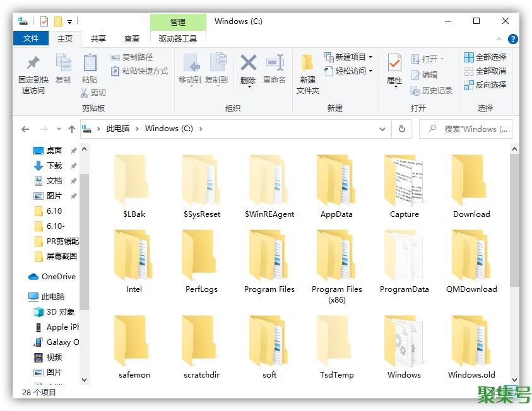Click the quick access Properties checkmark icon
Screen dimensions: 532x411
coord(44,21)
